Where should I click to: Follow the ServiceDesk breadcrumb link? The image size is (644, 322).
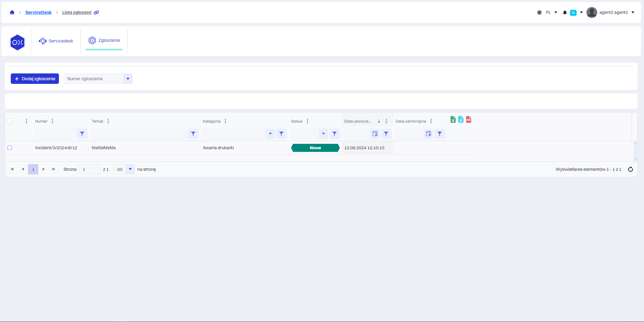coord(38,12)
